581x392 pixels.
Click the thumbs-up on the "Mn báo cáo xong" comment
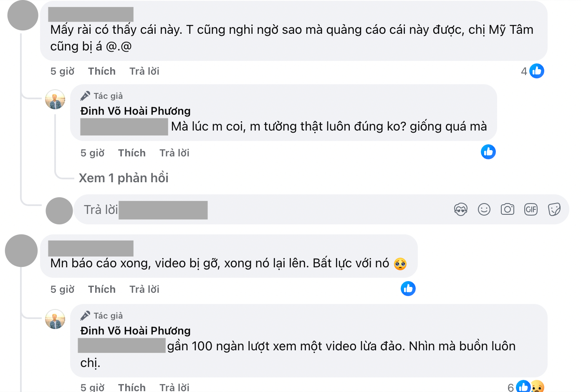(x=408, y=288)
